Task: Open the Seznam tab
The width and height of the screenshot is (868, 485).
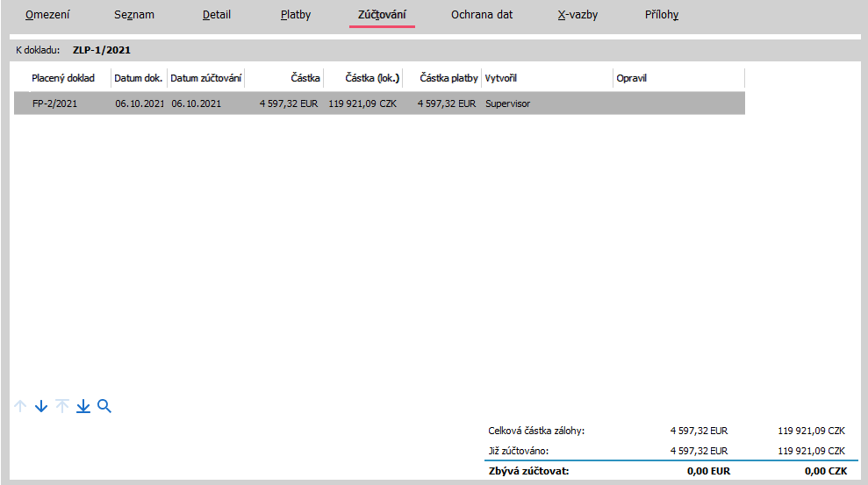Action: click(134, 15)
